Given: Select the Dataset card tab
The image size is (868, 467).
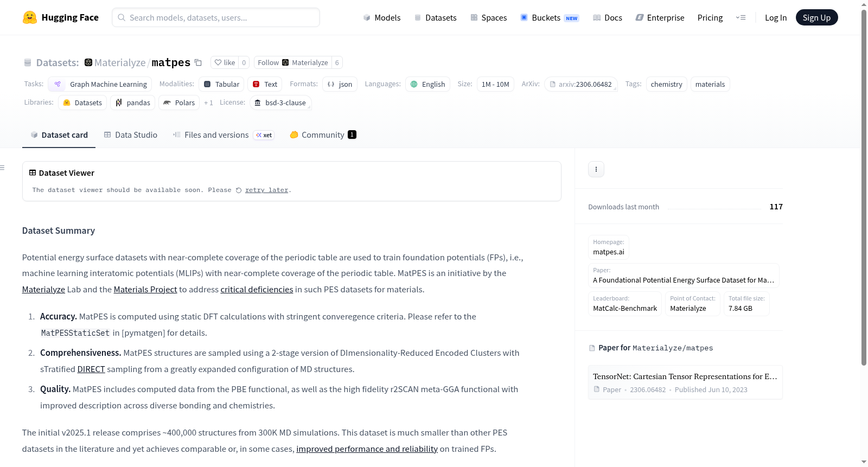Looking at the screenshot, I should [59, 135].
